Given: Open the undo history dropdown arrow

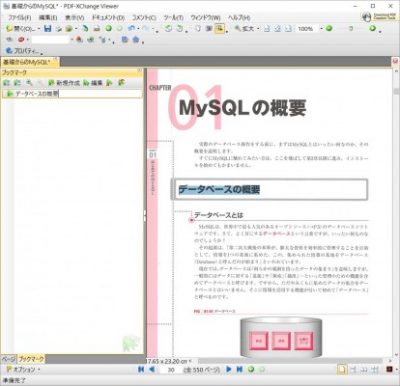Looking at the screenshot, I should pyautogui.click(x=138, y=29).
